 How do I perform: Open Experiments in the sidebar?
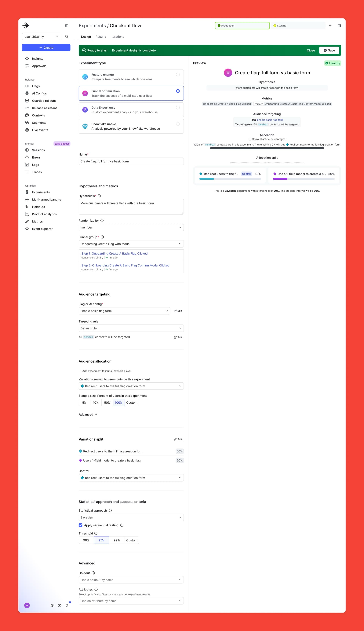coord(41,192)
